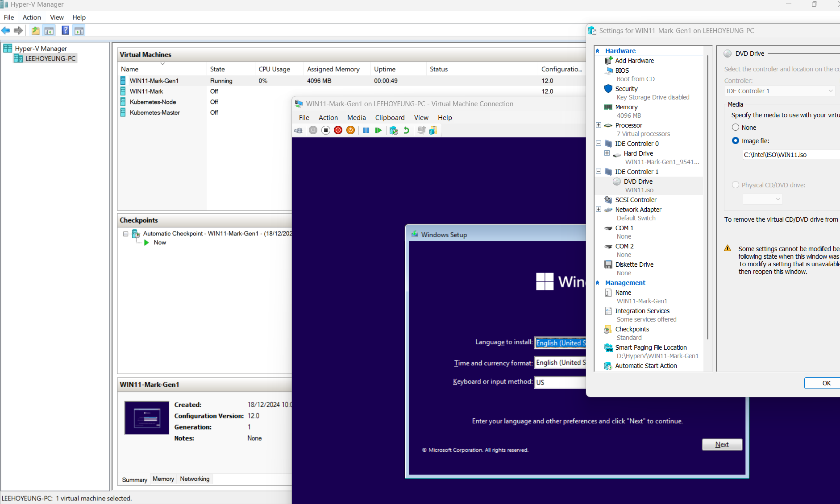The image size is (840, 504).
Task: Collapse the Automatic Checkpoint tree node
Action: tap(126, 234)
